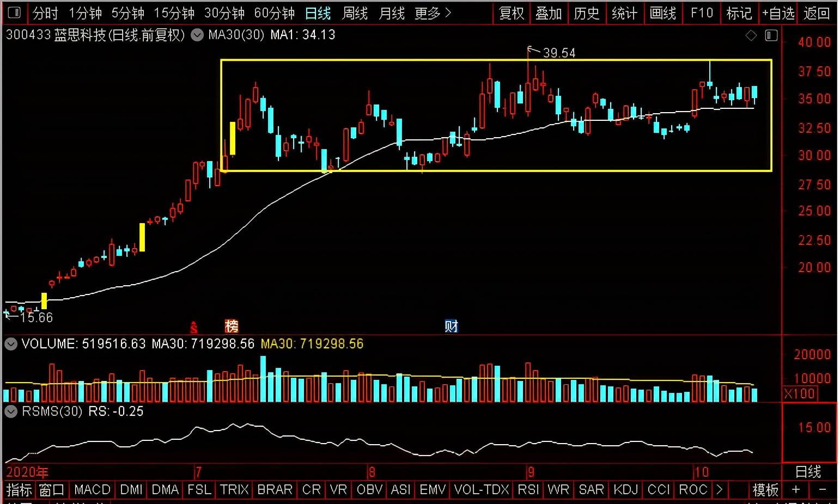This screenshot has width=840, height=504.
Task: Click the panel layout icon at top-left
Action: coord(14,13)
